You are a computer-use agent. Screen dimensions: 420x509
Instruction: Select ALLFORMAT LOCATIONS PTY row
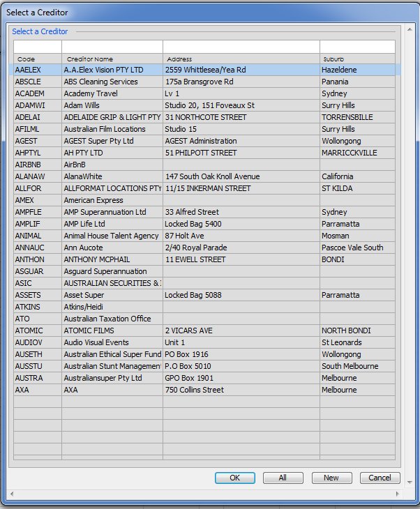click(x=204, y=188)
